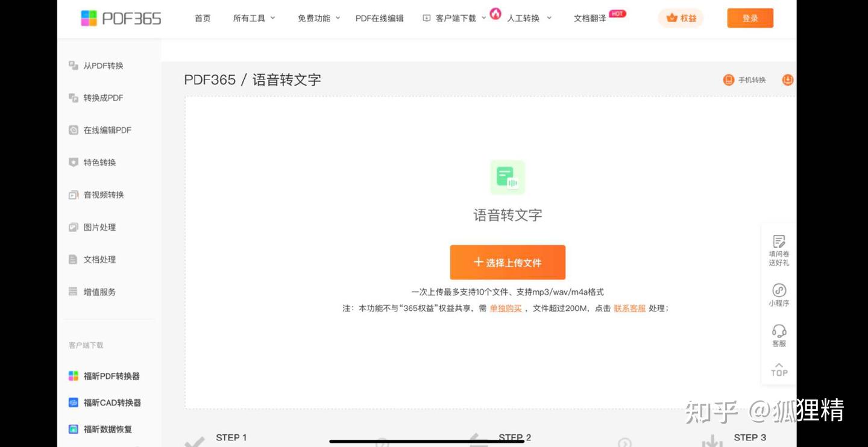Click the 客户端下载 download box icon
The width and height of the screenshot is (868, 447).
pyautogui.click(x=427, y=18)
